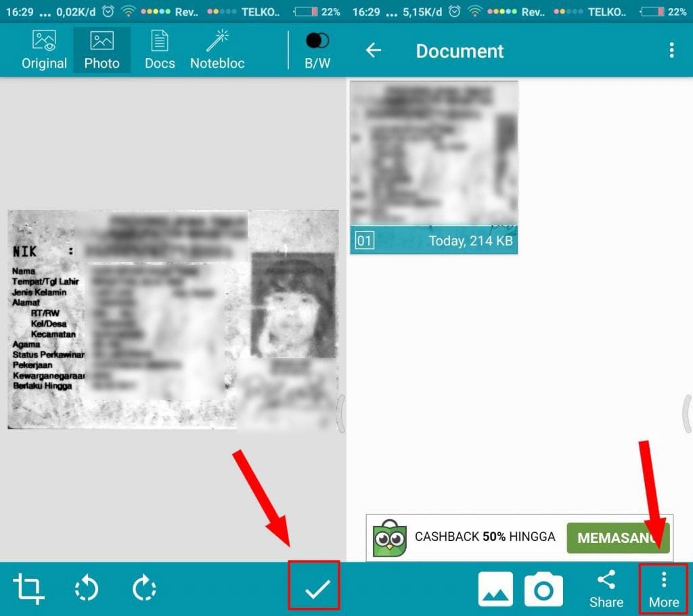Toggle the B/W black and white mode

click(x=317, y=50)
